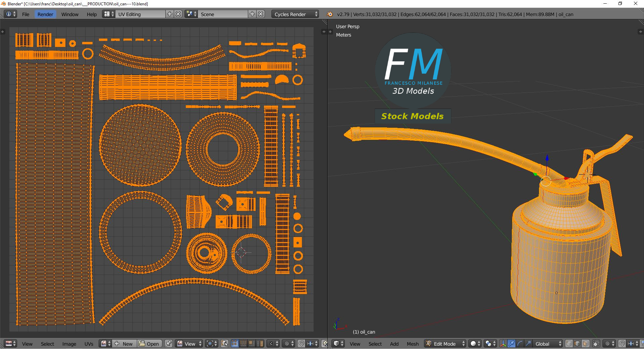Open the Render menu
This screenshot has height=349, width=644.
[45, 14]
